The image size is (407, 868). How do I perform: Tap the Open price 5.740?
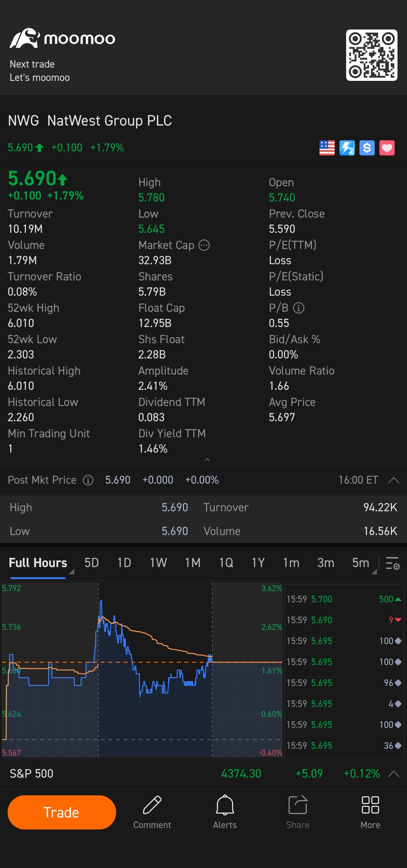coord(282,198)
